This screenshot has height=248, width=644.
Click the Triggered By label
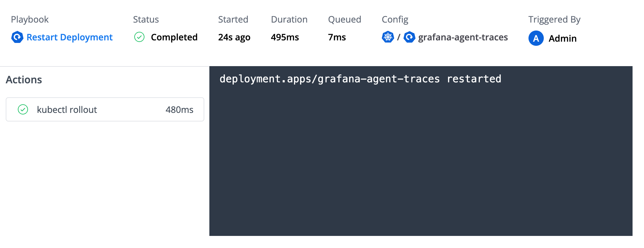point(554,19)
